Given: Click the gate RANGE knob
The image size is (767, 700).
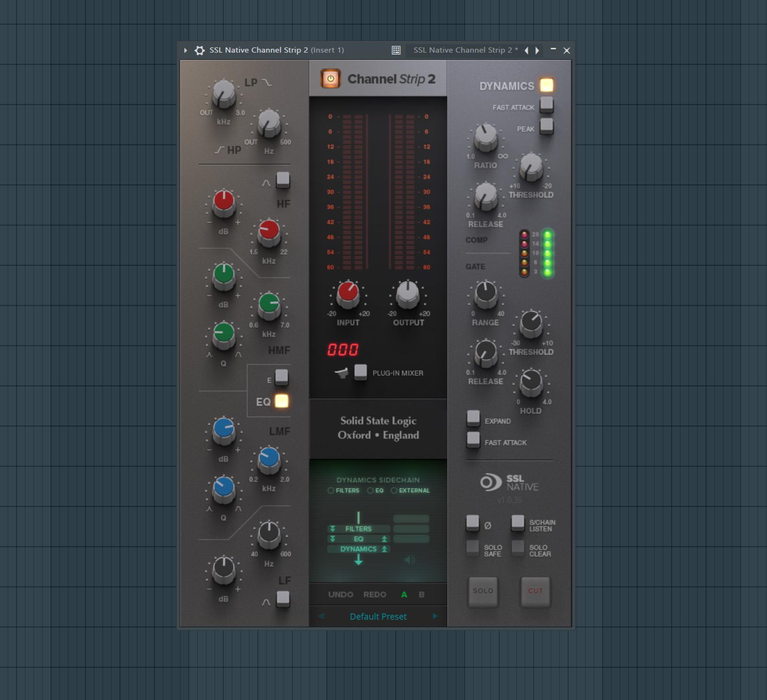Looking at the screenshot, I should pyautogui.click(x=485, y=294).
